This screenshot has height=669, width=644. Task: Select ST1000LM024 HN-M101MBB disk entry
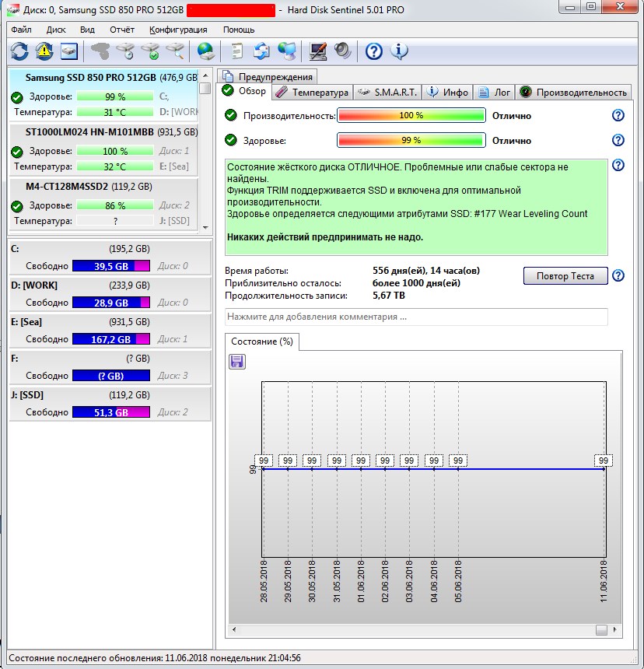click(103, 149)
